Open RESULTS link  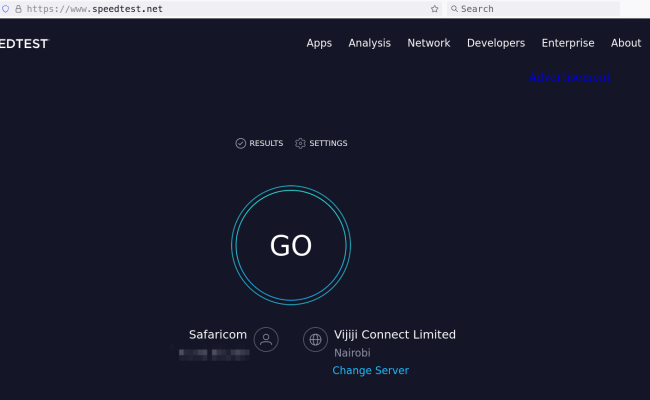click(260, 143)
